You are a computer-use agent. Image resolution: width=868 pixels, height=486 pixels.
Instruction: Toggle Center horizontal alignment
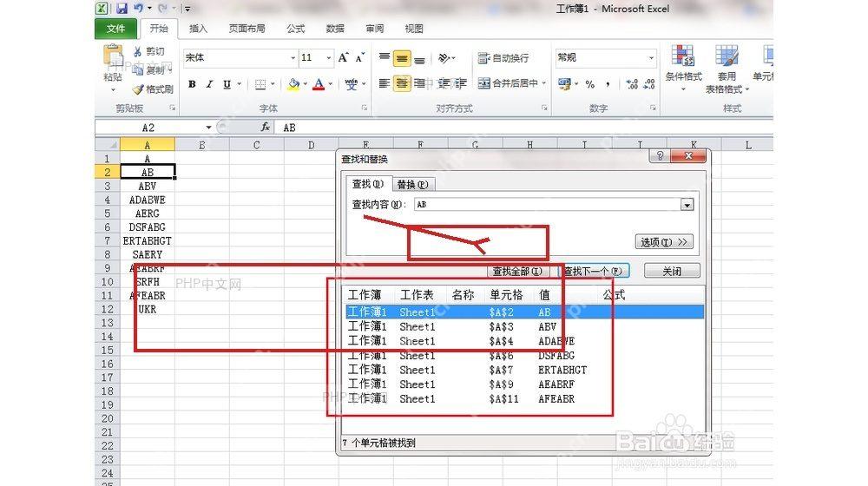point(402,83)
